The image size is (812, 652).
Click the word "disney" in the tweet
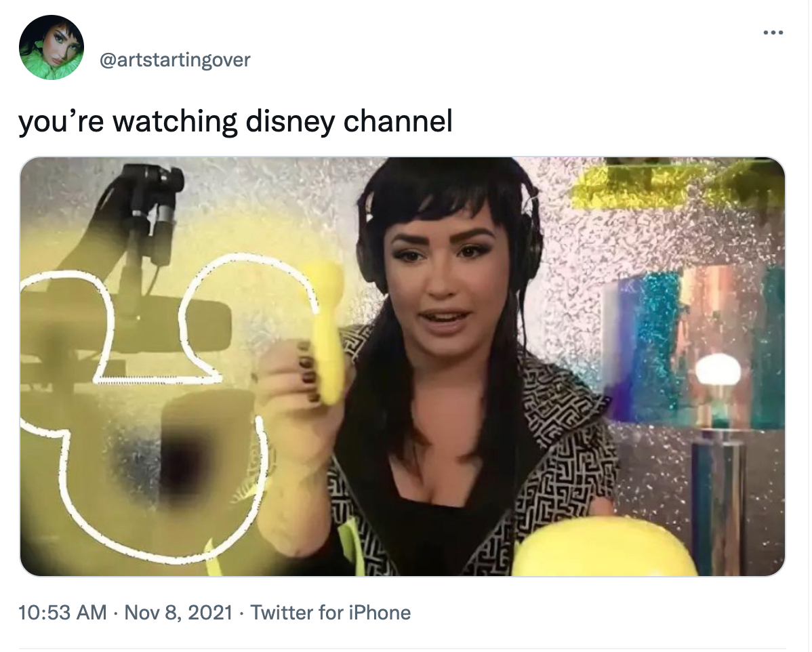click(290, 122)
